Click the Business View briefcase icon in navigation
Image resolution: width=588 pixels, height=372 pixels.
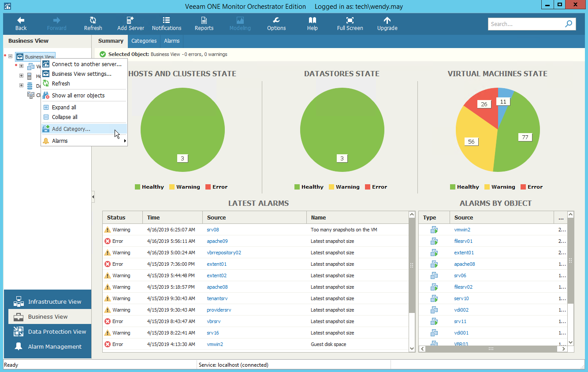point(19,317)
